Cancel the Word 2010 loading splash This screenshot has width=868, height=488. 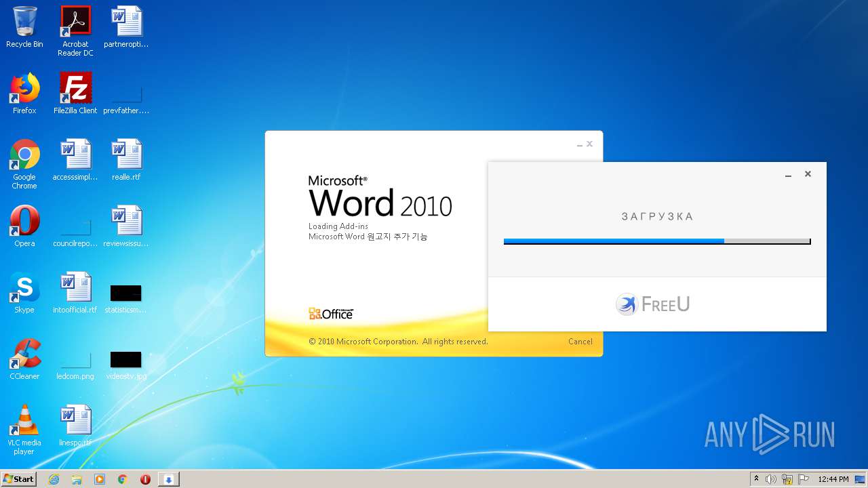click(580, 342)
